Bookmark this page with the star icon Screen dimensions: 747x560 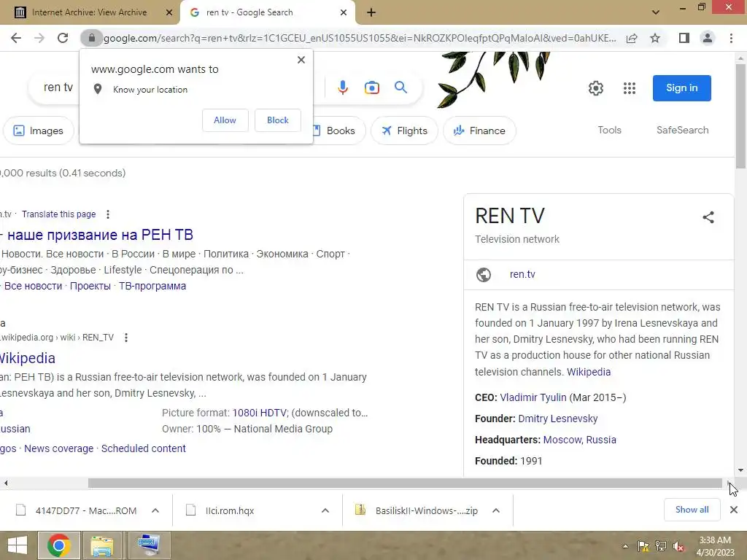point(655,38)
